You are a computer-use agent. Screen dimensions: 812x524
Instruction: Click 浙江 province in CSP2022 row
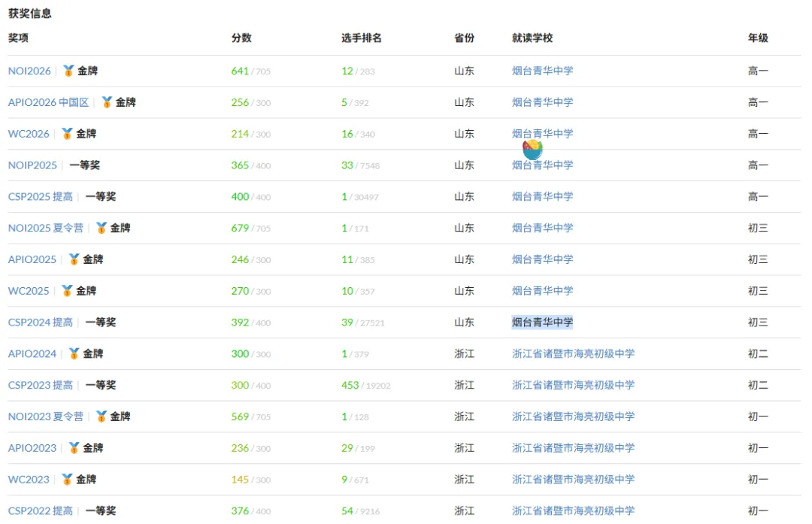pos(464,511)
